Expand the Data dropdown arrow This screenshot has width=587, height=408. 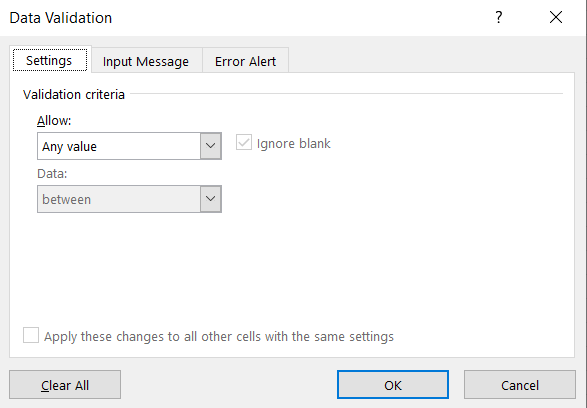pyautogui.click(x=211, y=199)
